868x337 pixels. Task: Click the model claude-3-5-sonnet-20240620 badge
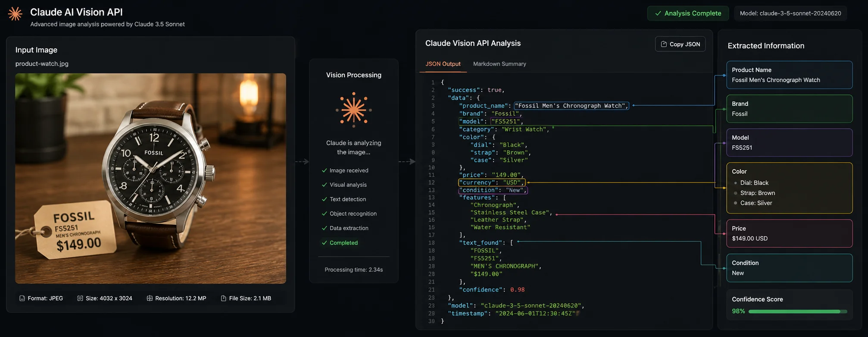click(x=790, y=13)
